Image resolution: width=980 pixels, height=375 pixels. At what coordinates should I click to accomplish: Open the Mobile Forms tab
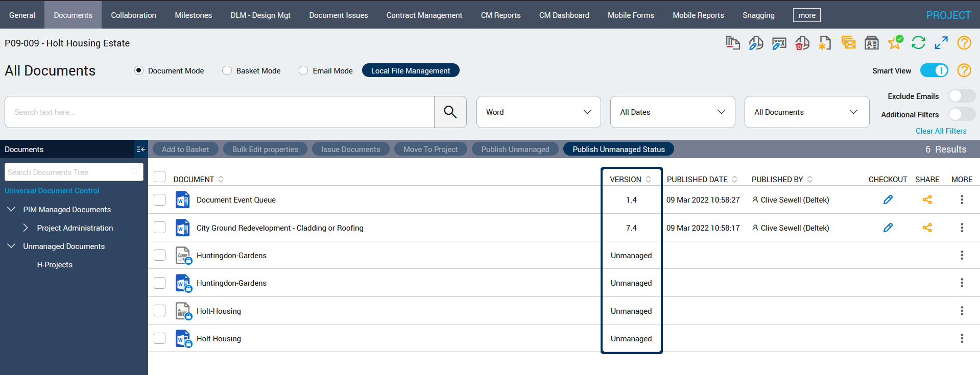631,15
